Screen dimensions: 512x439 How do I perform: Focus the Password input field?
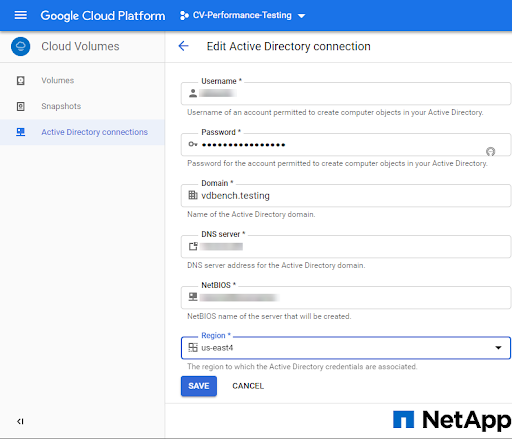tap(346, 145)
